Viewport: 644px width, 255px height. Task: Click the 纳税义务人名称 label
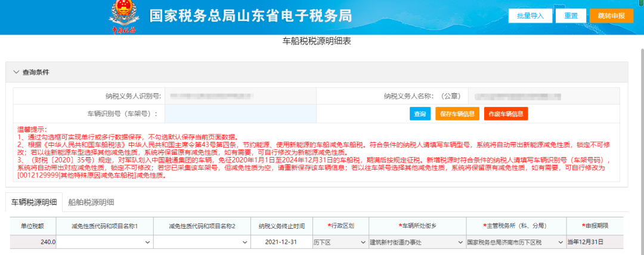[x=422, y=97]
